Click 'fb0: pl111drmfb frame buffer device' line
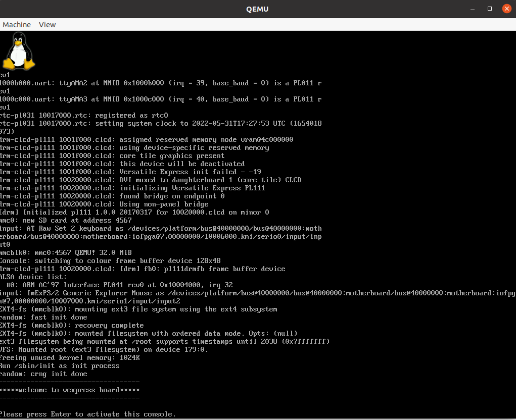The height and width of the screenshot is (420, 516). 143,269
